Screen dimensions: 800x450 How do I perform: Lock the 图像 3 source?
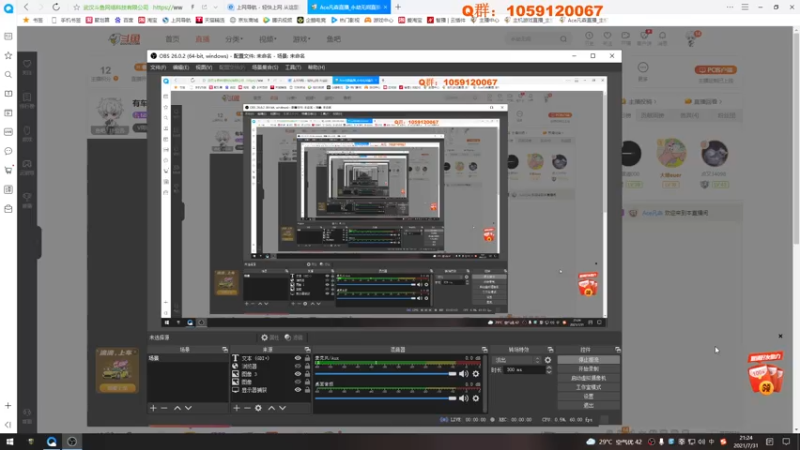[307, 374]
